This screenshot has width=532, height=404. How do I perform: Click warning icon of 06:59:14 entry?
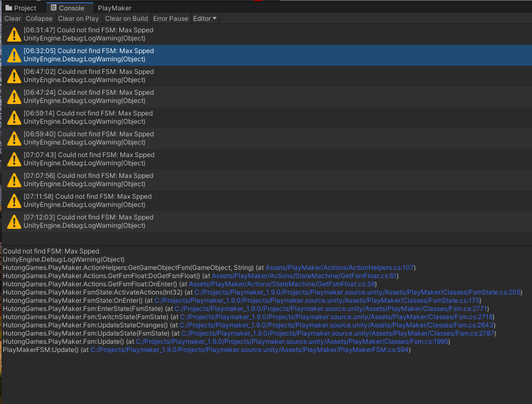14,118
